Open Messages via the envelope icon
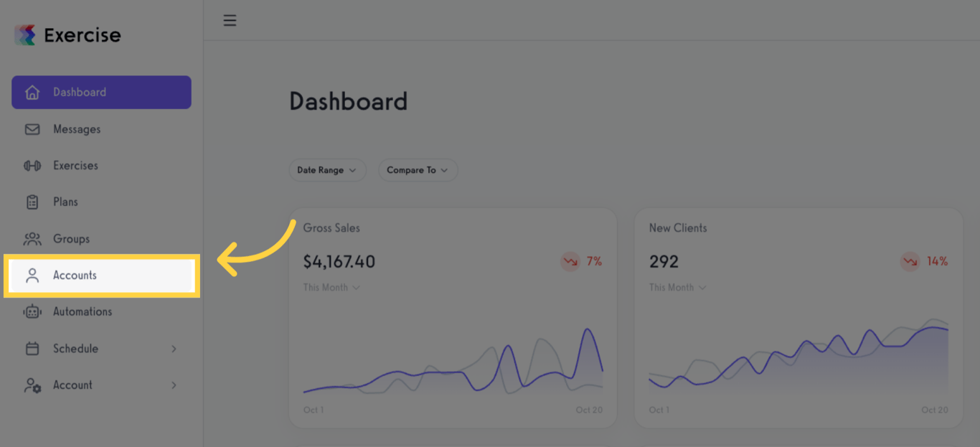Viewport: 980px width, 447px height. click(x=32, y=129)
